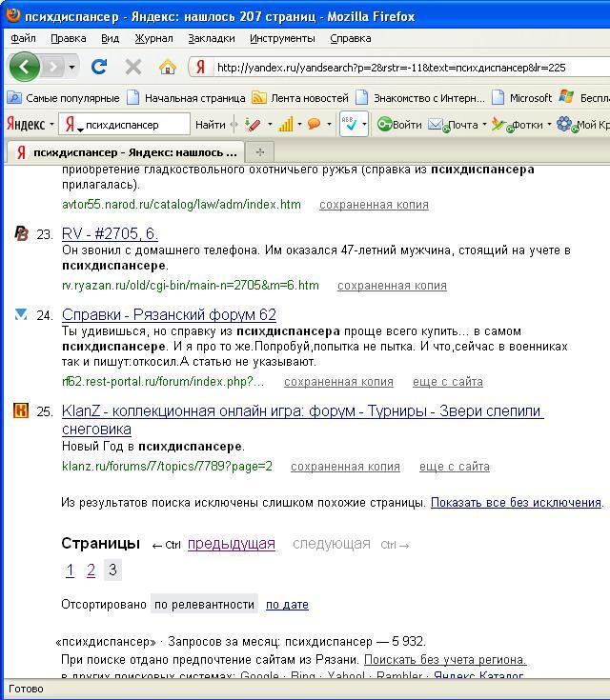Open the Файл menu
The image size is (610, 700).
click(x=23, y=38)
